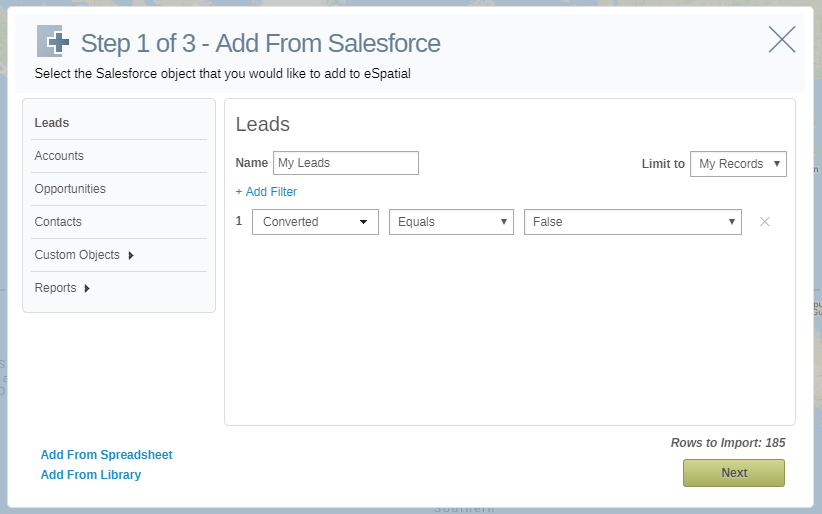Open the False value dropdown
822x514 pixels.
point(633,222)
